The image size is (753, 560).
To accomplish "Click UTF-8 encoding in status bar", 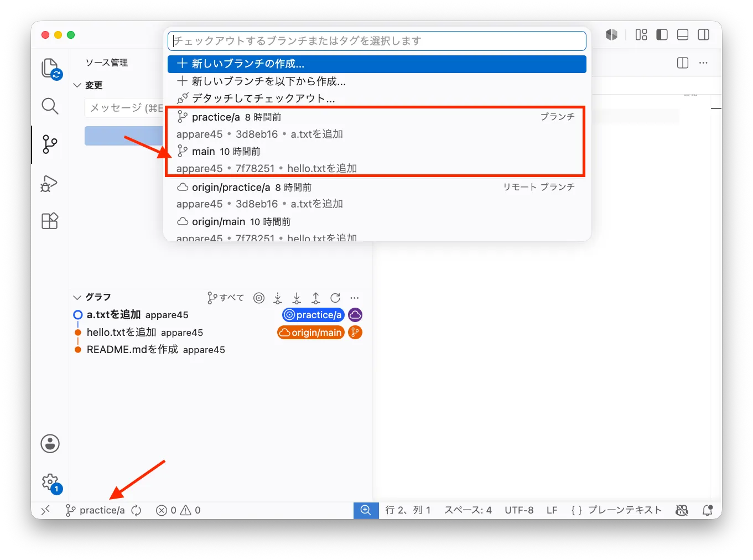I will coord(519,510).
